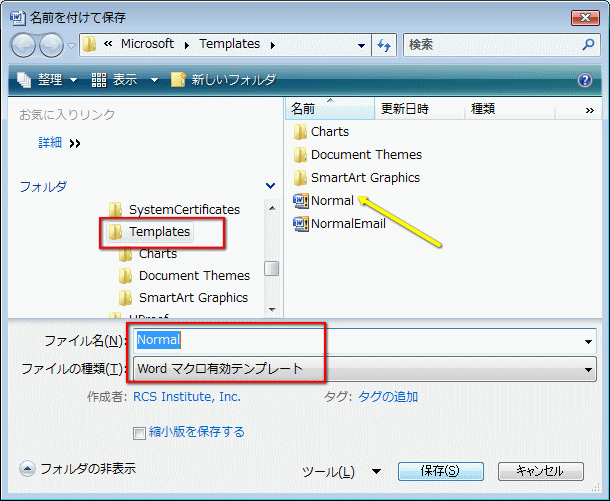This screenshot has height=501, width=610.
Task: Click folder tree scrollbar up arrow
Action: click(x=272, y=208)
